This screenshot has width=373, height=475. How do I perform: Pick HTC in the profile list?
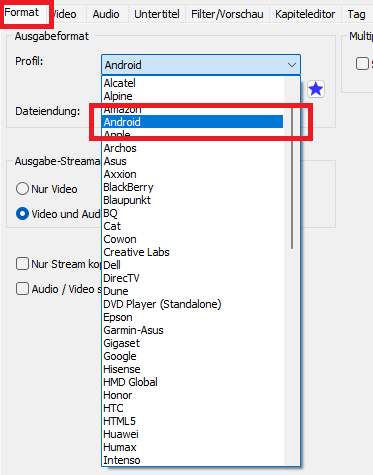tap(192, 408)
